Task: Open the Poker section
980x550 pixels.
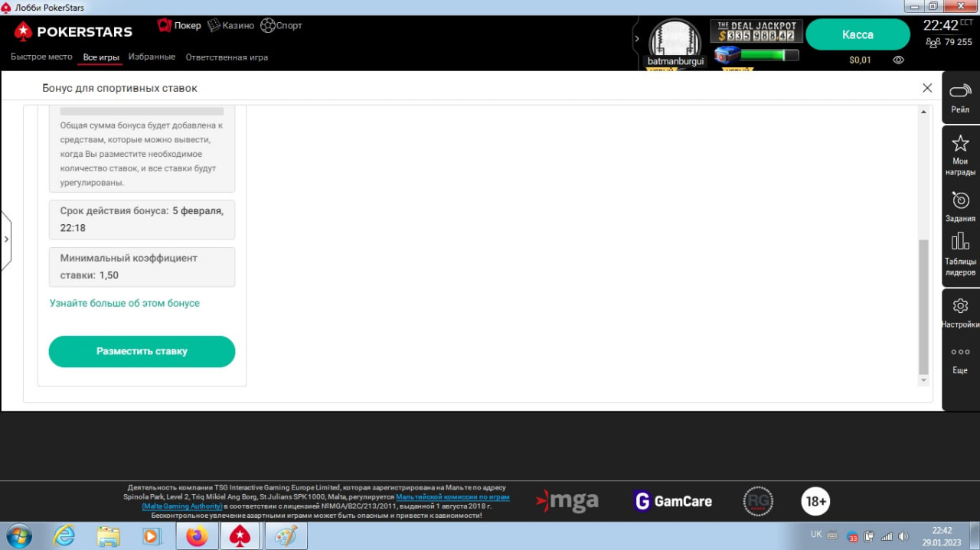Action: (179, 25)
